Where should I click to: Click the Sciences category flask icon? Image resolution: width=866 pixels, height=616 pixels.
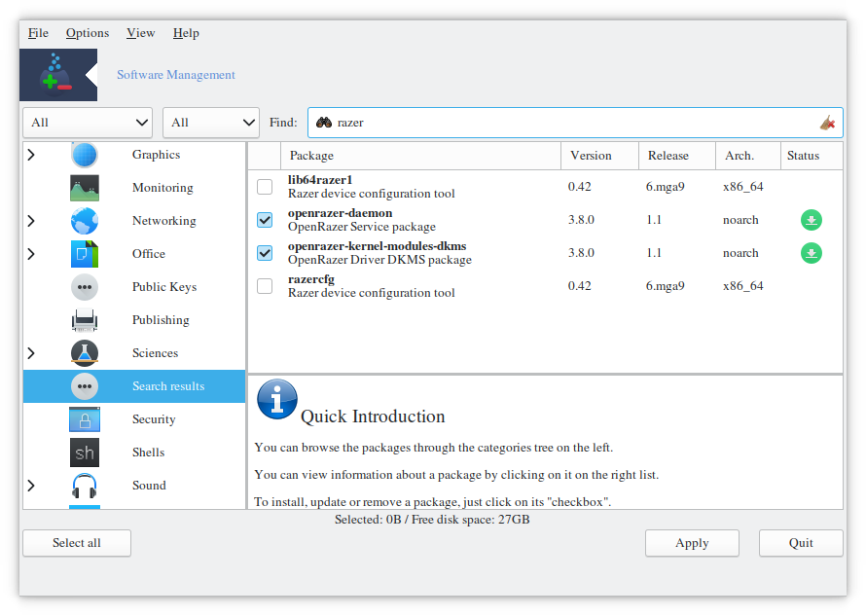click(85, 353)
